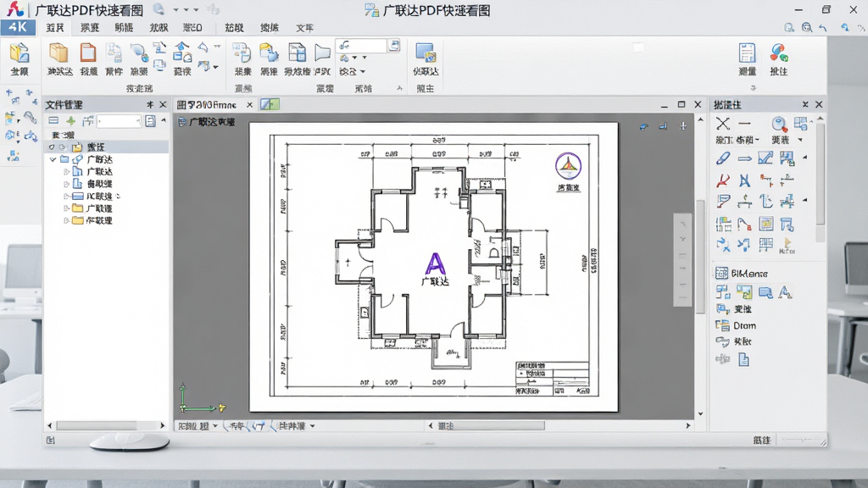Viewport: 868px width, 488px height.
Task: Click the 4K application button
Action: pos(18,27)
